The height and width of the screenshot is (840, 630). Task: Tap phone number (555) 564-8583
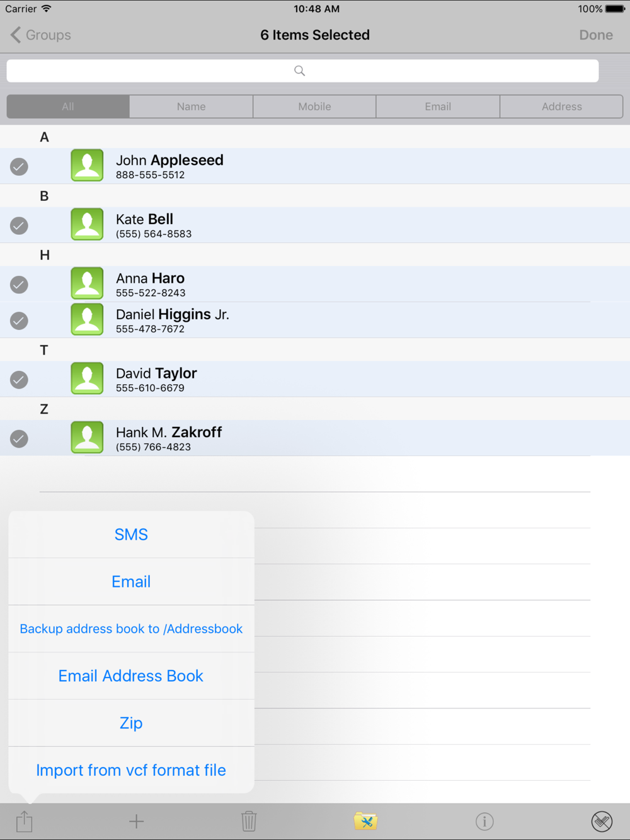(x=154, y=234)
